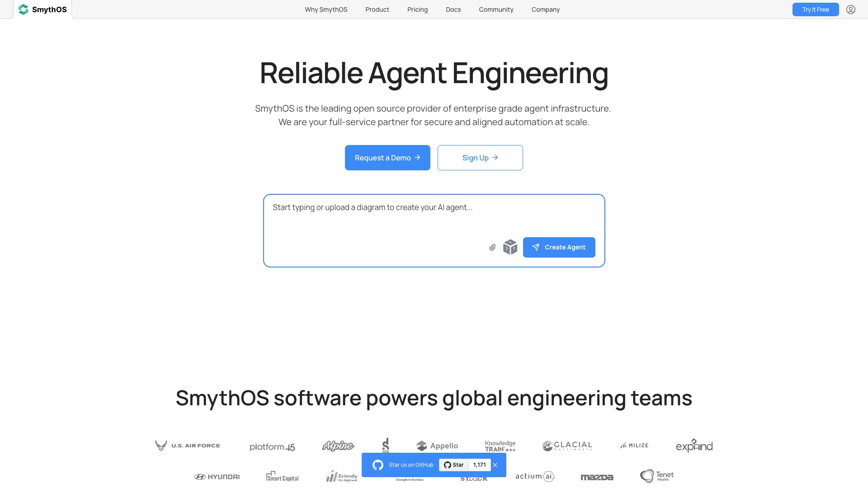Open the user account profile icon

pyautogui.click(x=851, y=9)
